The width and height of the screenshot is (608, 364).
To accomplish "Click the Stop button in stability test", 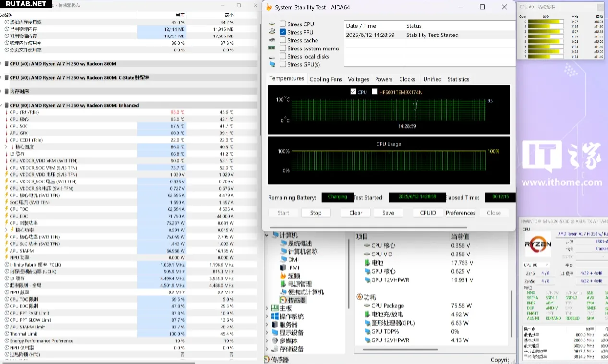I will coord(316,213).
